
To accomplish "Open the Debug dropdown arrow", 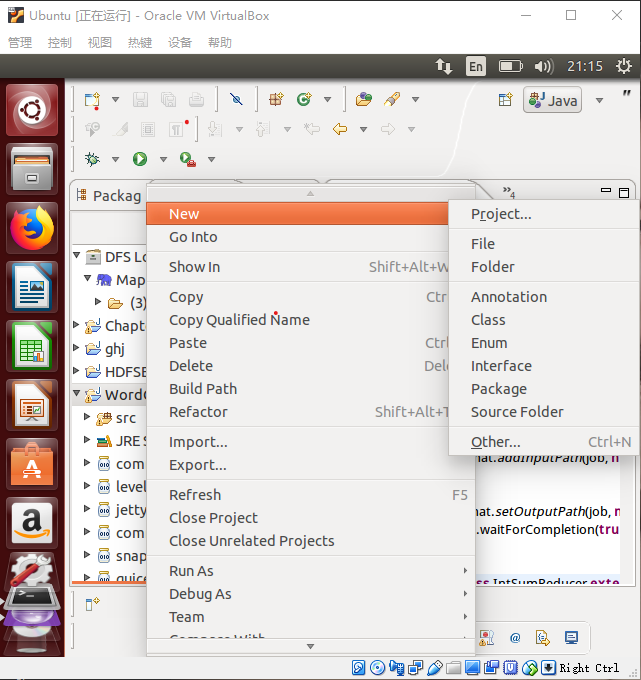I will click(115, 160).
